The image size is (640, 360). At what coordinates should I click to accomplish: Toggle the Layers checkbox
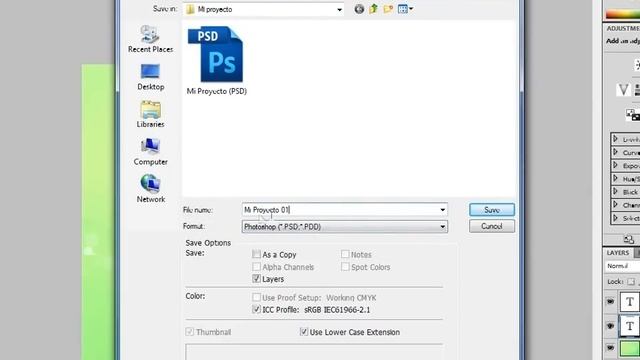pos(256,279)
